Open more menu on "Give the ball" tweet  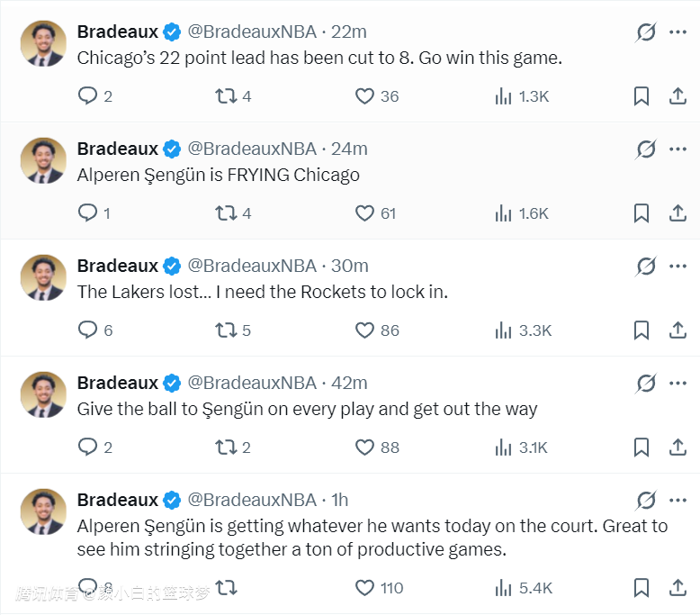(x=678, y=383)
